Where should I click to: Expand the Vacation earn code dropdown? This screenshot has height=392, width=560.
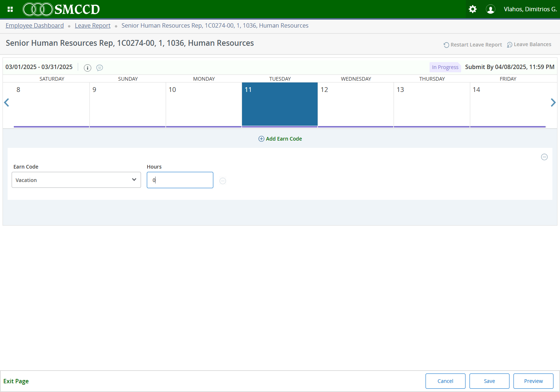(76, 180)
